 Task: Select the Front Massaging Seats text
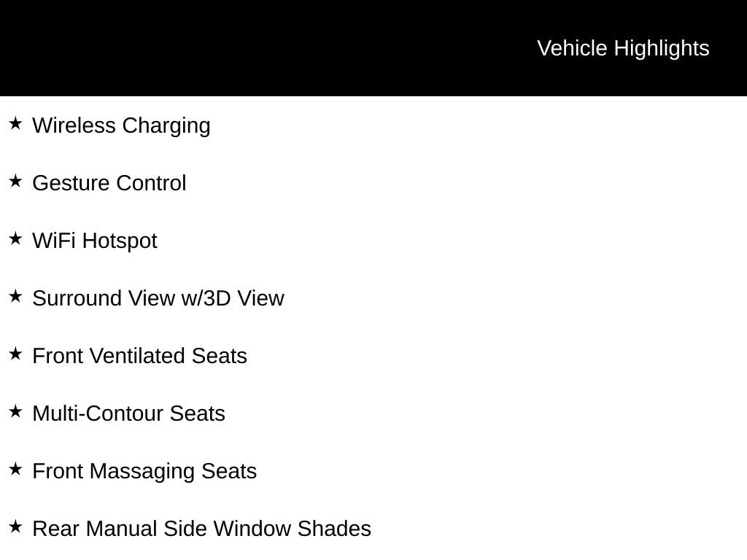coord(144,471)
